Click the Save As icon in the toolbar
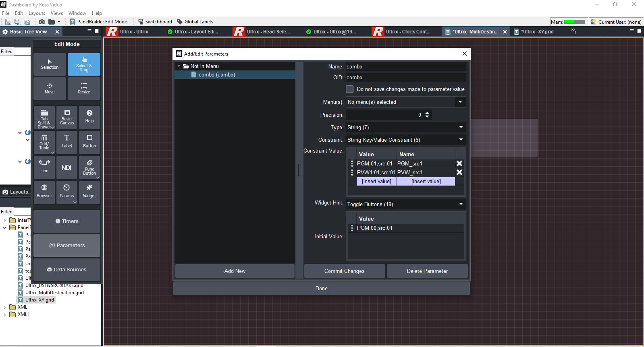Viewport: 644px width, 347px height. point(17,22)
